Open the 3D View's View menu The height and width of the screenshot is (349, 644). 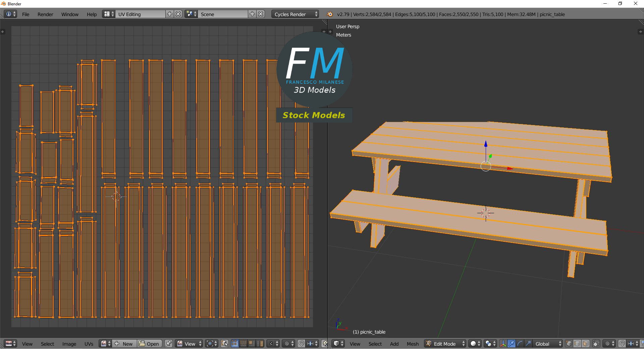355,344
